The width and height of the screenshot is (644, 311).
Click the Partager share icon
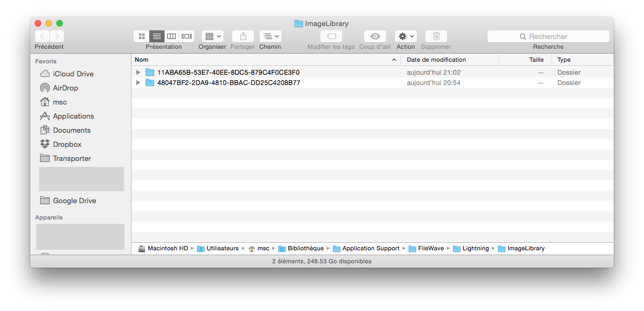click(x=243, y=36)
